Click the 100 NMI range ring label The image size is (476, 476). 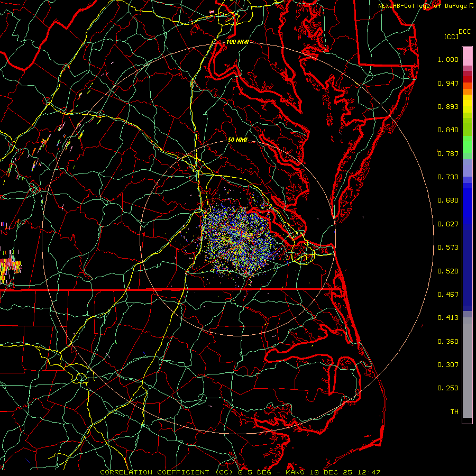[237, 42]
